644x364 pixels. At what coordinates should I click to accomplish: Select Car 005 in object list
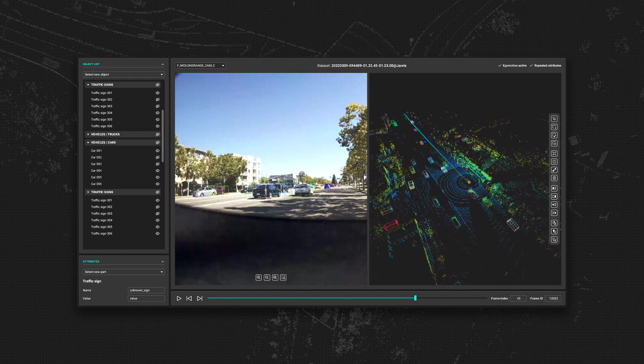point(96,177)
